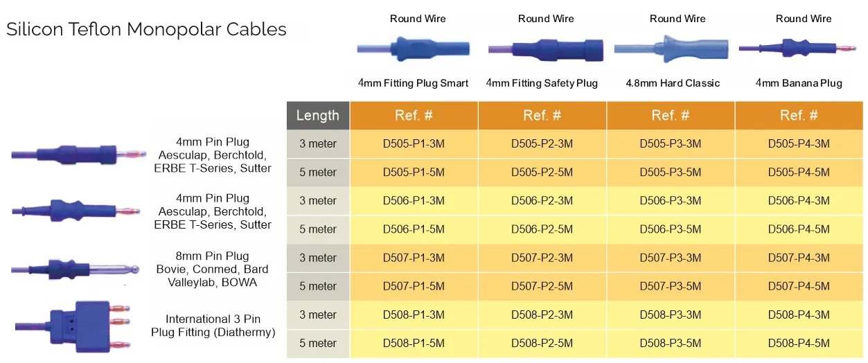Choose reference D507-P3-3M in the table

(670, 258)
